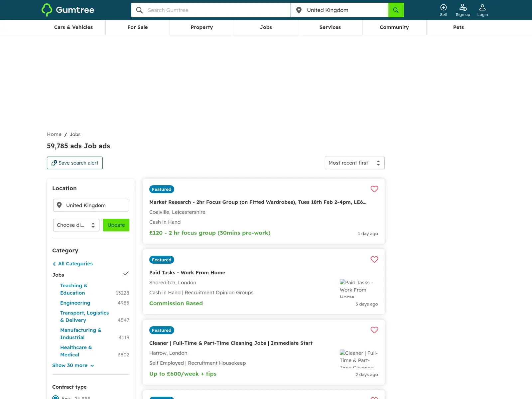Filter by Engineering category
This screenshot has width=532, height=399.
point(75,303)
